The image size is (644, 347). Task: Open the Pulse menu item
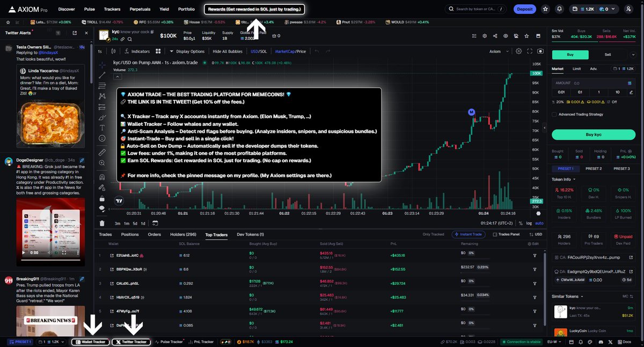(x=90, y=9)
